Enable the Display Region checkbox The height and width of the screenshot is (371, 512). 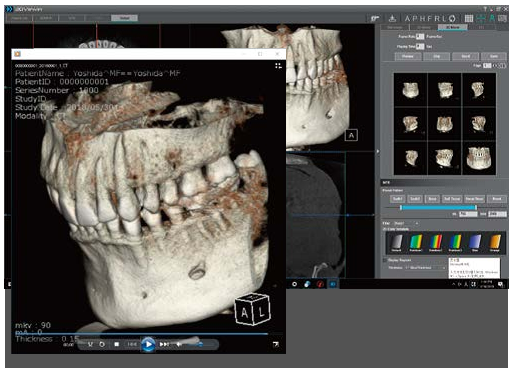pos(385,260)
